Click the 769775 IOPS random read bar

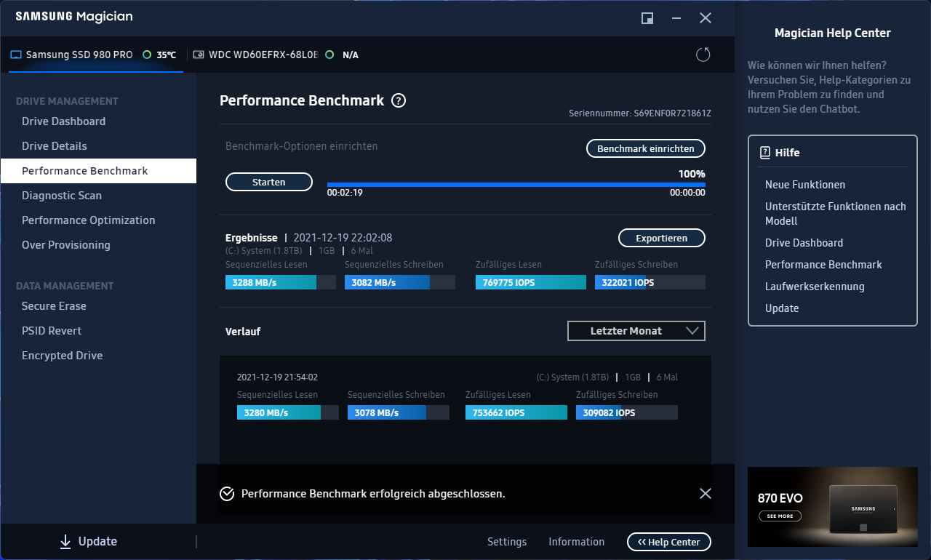(531, 282)
